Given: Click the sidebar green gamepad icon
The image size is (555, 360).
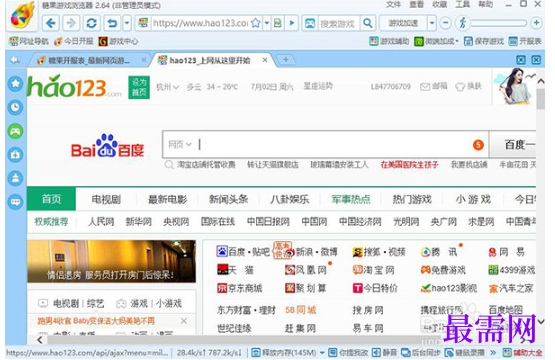Looking at the screenshot, I should [16, 131].
